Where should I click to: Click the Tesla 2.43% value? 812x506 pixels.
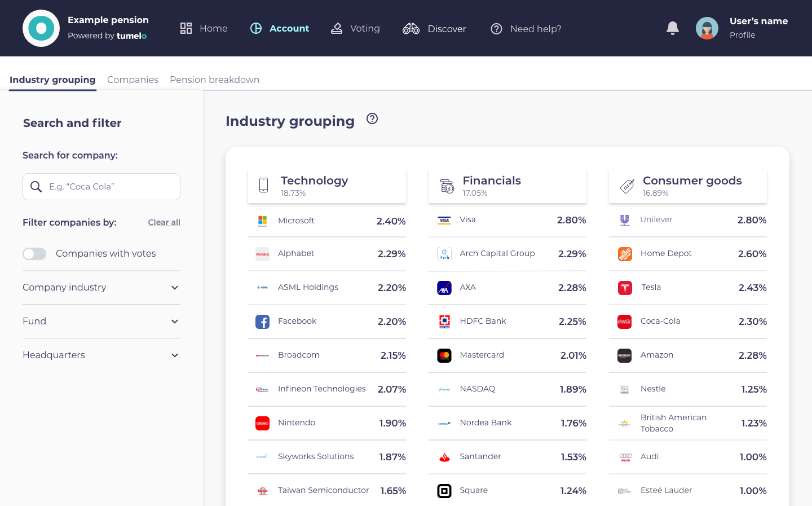tap(752, 288)
